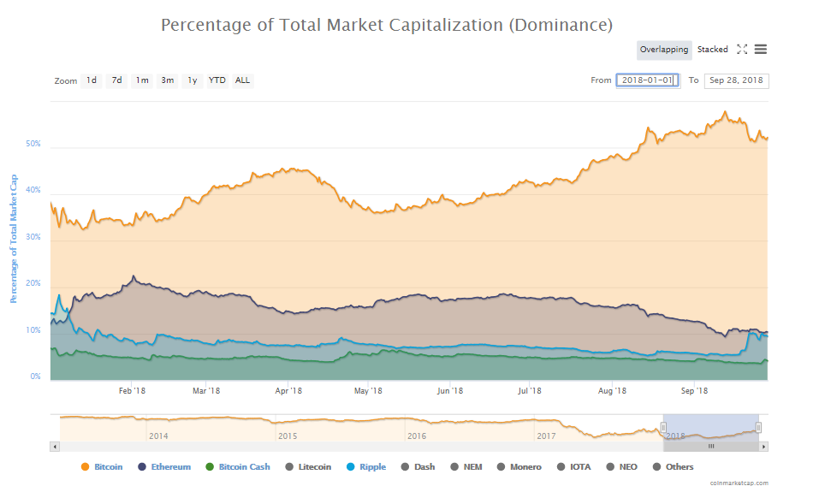Toggle Bitcoin Cash series in legend
This screenshot has width=813, height=504.
tap(238, 467)
